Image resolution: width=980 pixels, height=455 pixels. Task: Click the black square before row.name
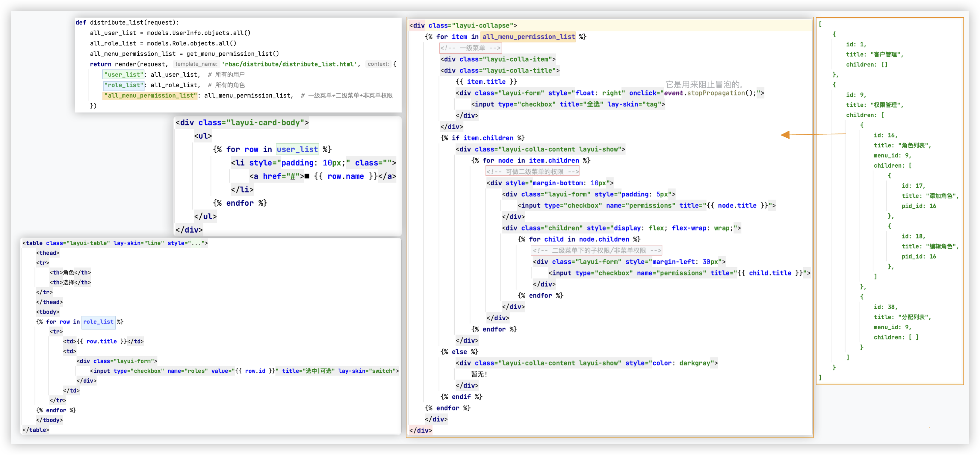[307, 176]
